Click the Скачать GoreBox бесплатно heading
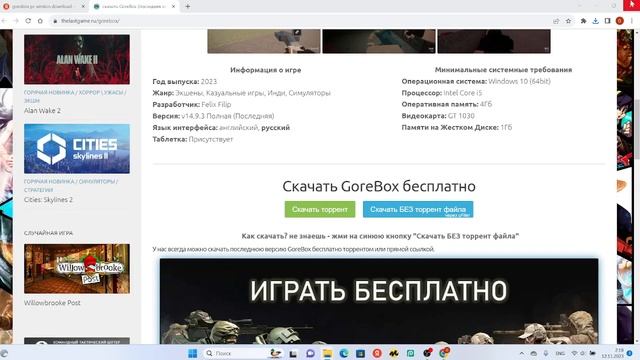Viewport: 640px width, 360px height. pos(379,186)
